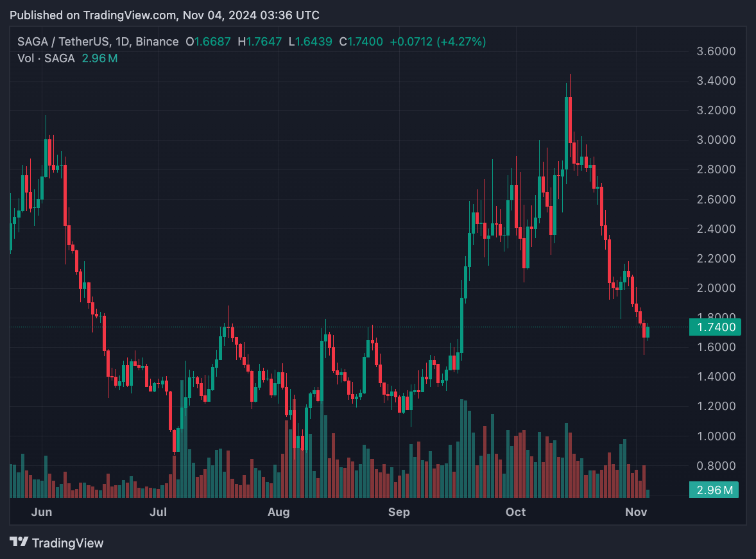The image size is (756, 559).
Task: Select the Sep marker on time axis
Action: [399, 512]
